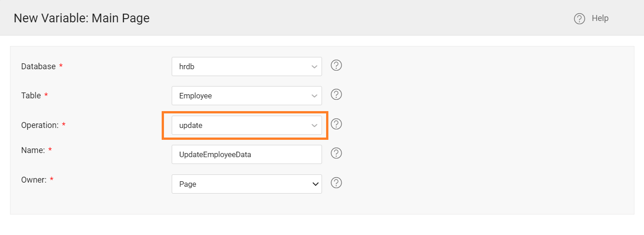
Task: Click the 'Page' value in Owner field
Action: tap(188, 184)
